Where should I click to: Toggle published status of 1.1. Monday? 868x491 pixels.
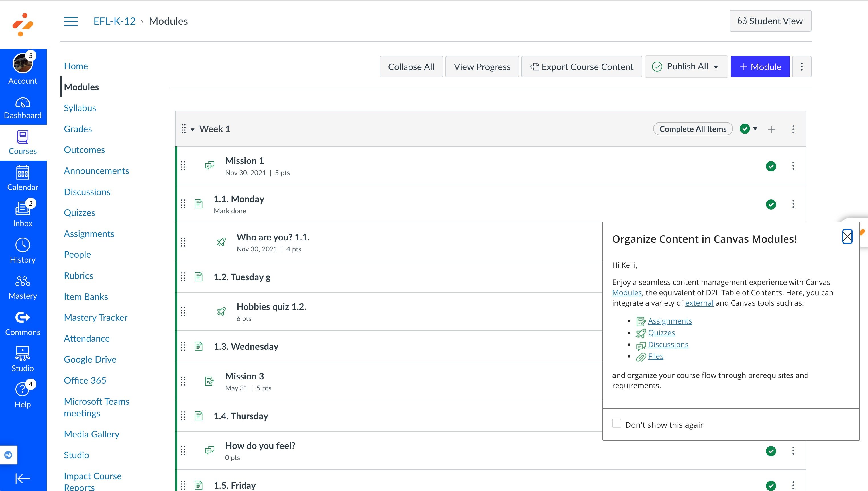click(771, 204)
